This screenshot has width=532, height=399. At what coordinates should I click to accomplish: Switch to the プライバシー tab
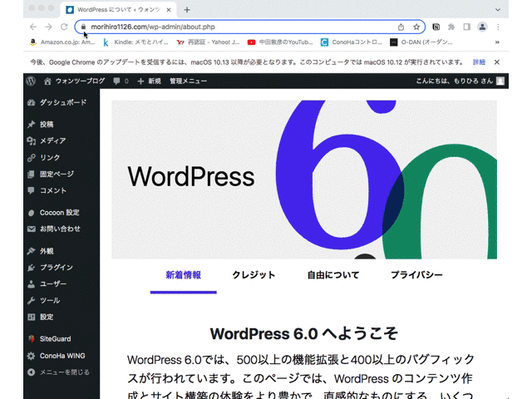tap(416, 275)
